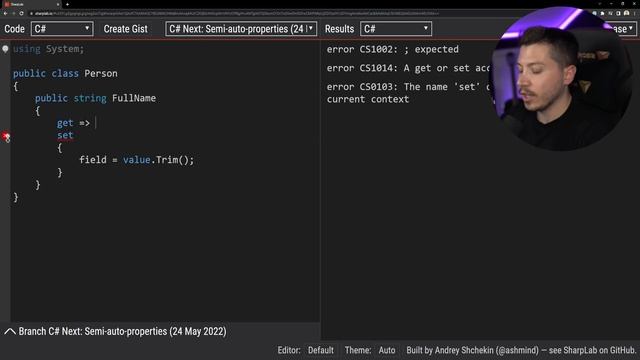Screen dimensions: 640x360
Task: Switch the Theme Auto setting
Action: point(387,350)
